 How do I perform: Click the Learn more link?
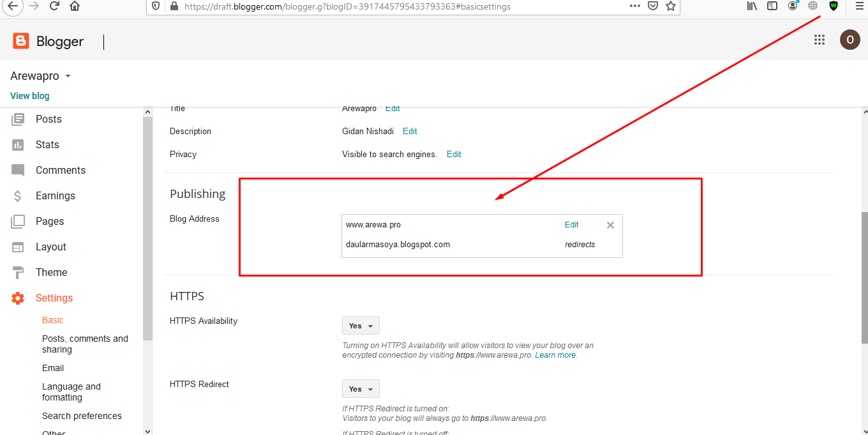point(555,355)
